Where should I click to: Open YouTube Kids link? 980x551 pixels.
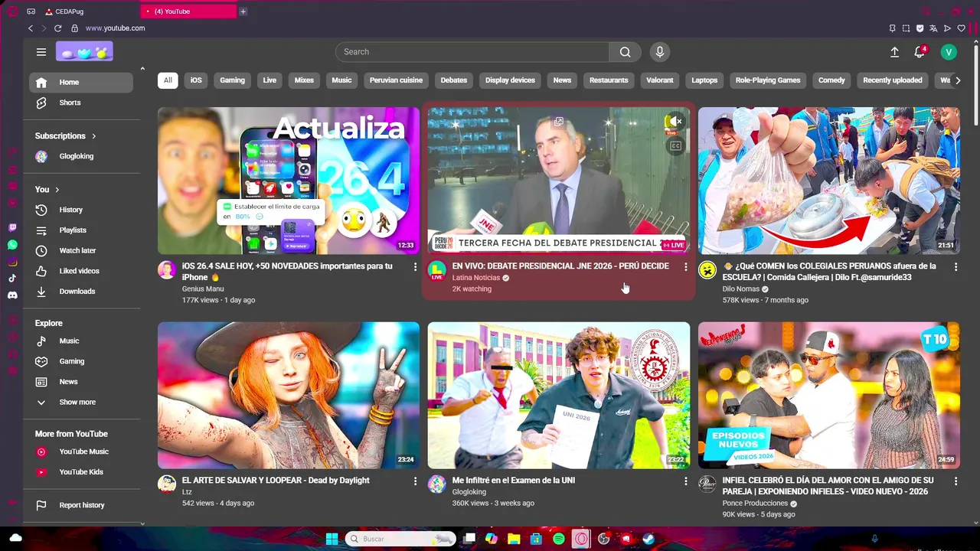point(80,472)
